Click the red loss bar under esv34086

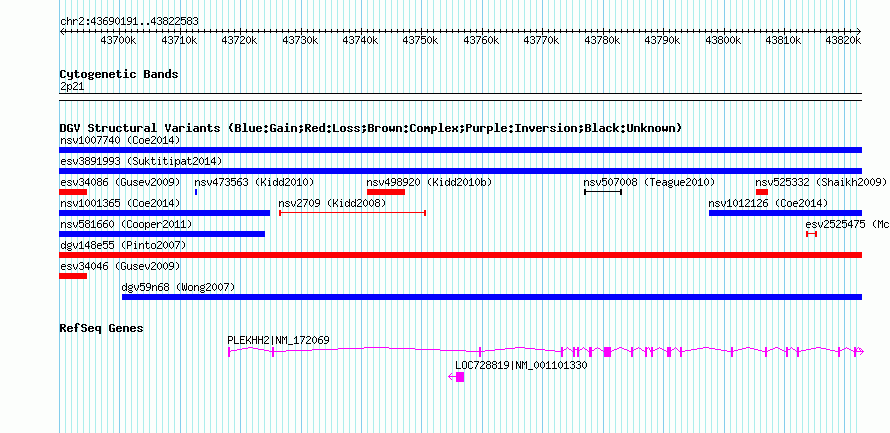[73, 192]
